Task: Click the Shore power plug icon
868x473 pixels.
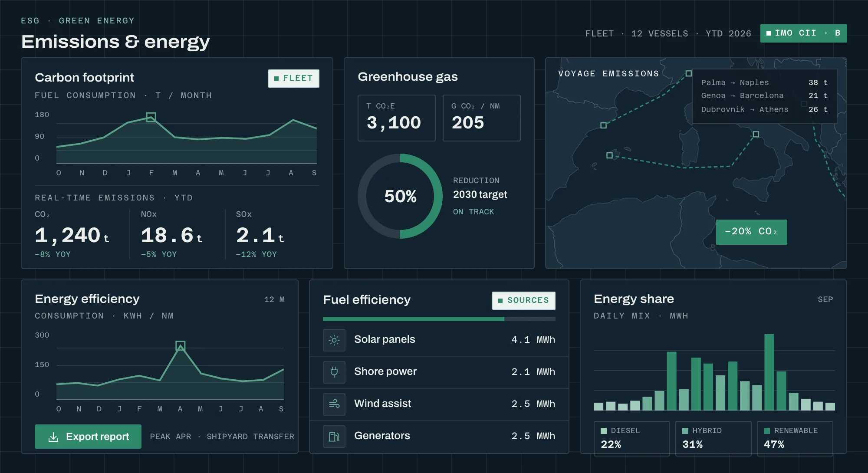Action: (x=334, y=372)
